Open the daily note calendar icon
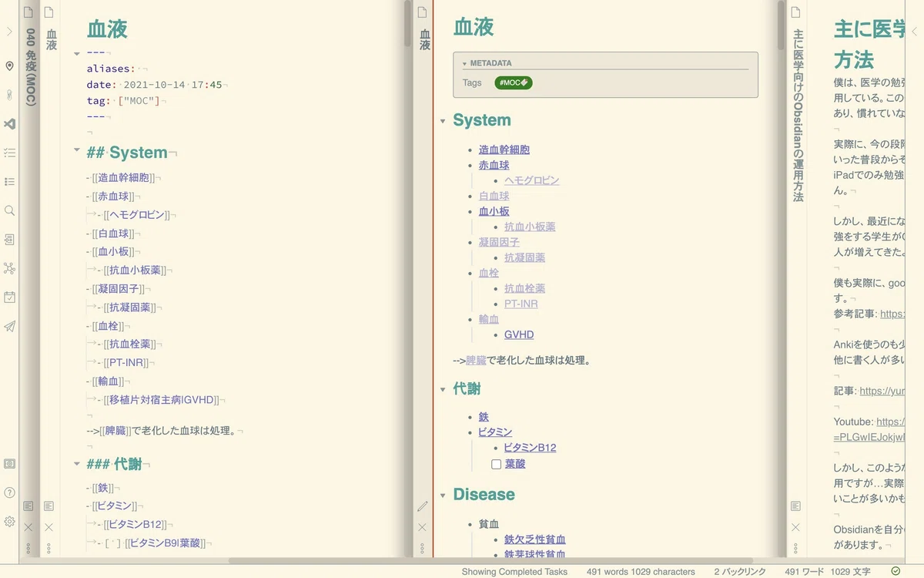Screen dimensions: 924x578 [x=9, y=297]
